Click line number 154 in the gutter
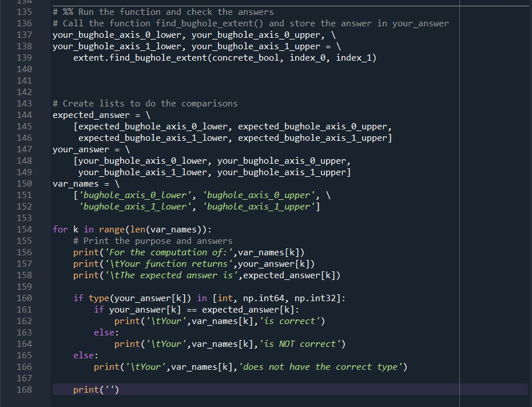Image resolution: width=532 pixels, height=407 pixels. tap(24, 230)
